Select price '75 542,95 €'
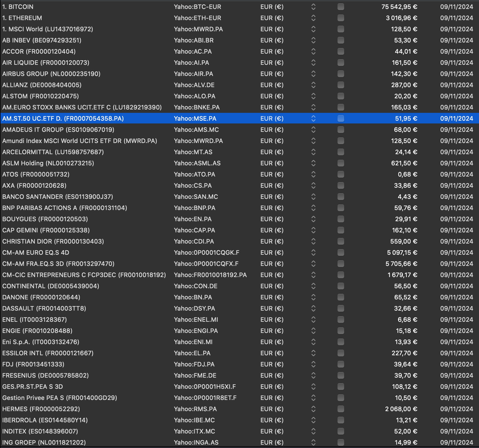This screenshot has width=479, height=448. [399, 7]
